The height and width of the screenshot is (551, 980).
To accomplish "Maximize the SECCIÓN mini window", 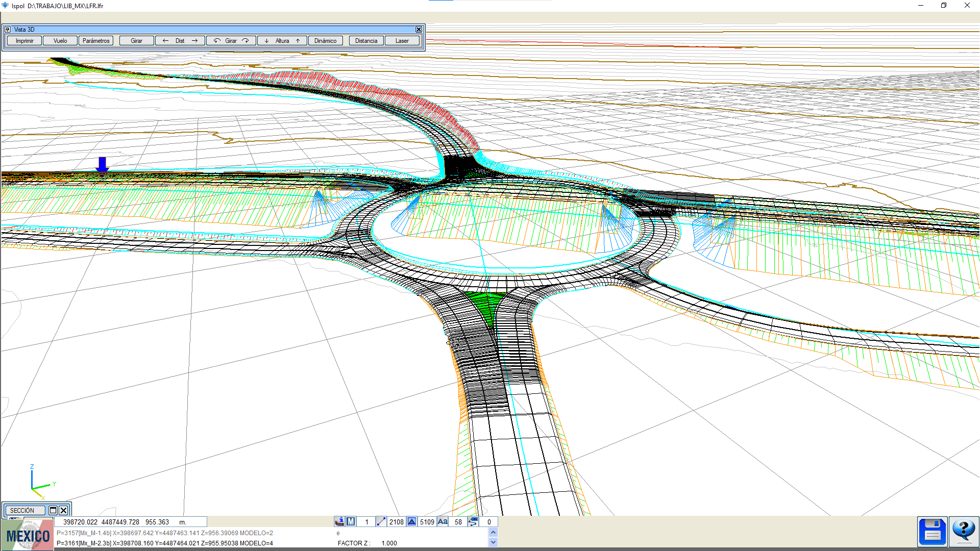I will click(53, 510).
